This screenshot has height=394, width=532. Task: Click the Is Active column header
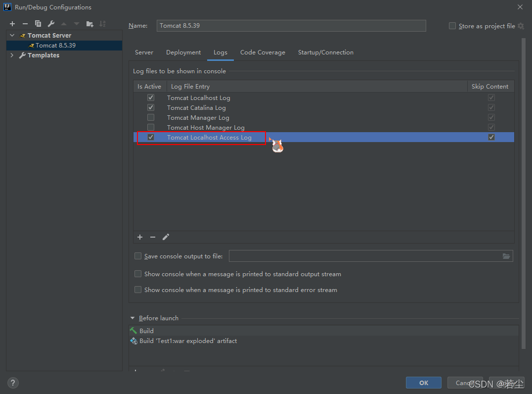(x=150, y=86)
